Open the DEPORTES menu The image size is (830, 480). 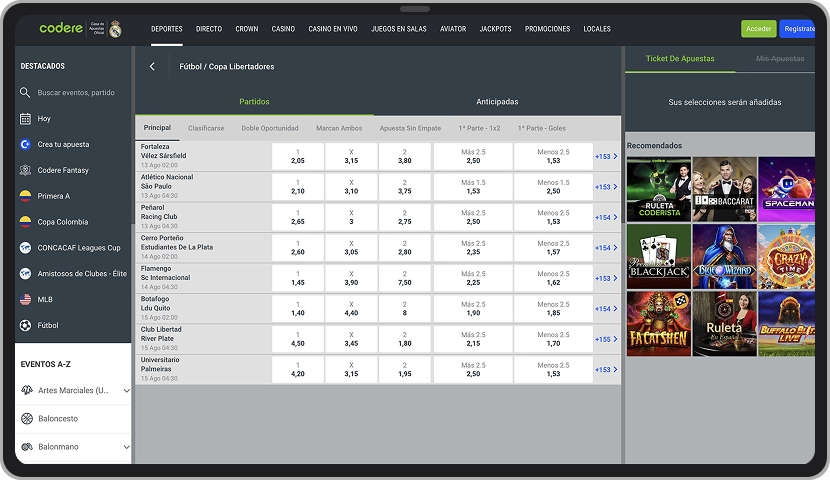167,29
